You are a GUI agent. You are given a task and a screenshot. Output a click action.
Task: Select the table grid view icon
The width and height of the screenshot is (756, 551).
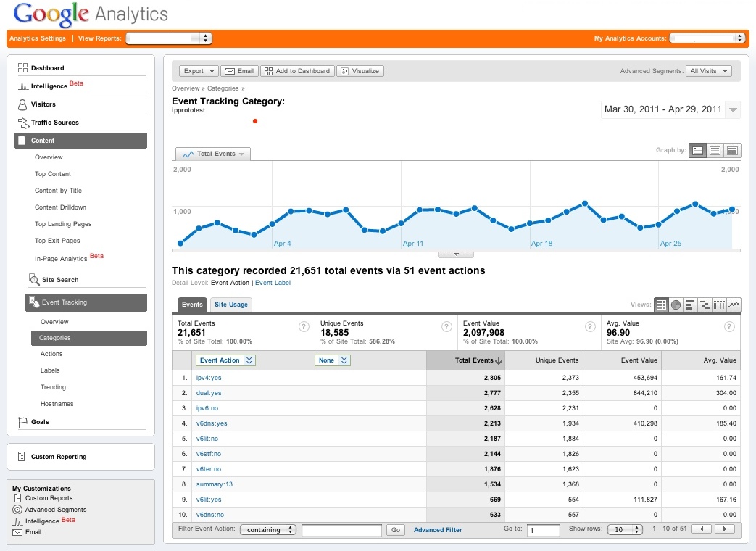coord(661,305)
